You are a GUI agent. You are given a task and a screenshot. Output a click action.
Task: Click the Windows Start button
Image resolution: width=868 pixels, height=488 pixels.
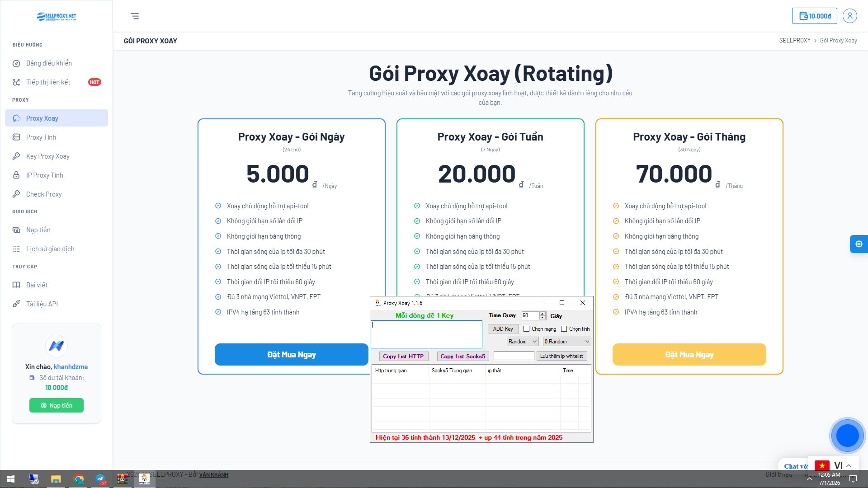(11, 479)
